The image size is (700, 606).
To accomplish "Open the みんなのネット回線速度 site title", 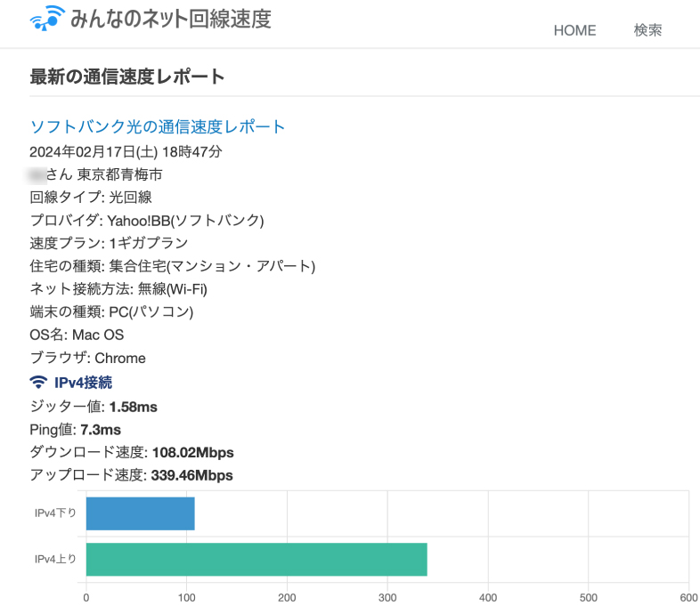I will [171, 20].
